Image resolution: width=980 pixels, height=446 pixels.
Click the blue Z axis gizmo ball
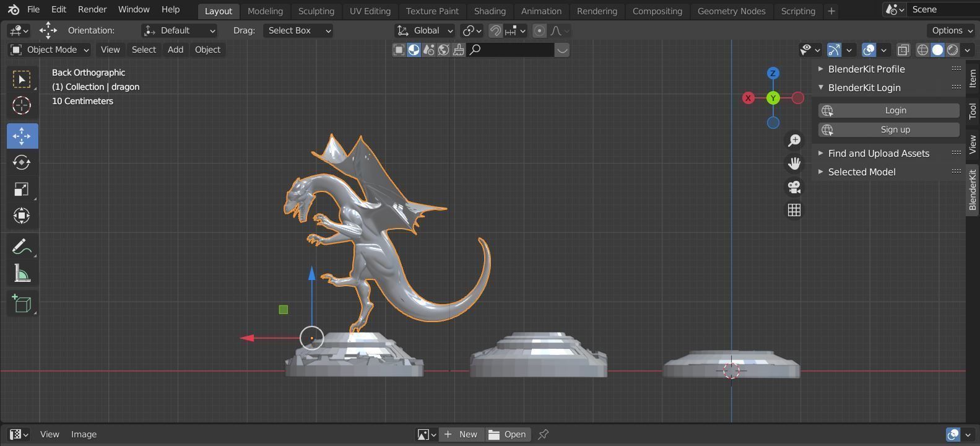pos(773,73)
